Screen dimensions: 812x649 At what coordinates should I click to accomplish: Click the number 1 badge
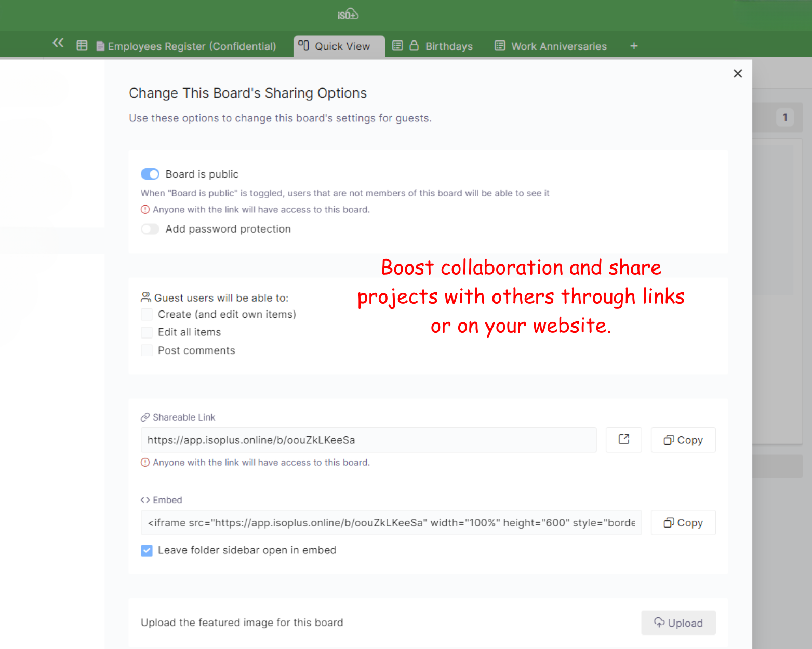tap(784, 117)
